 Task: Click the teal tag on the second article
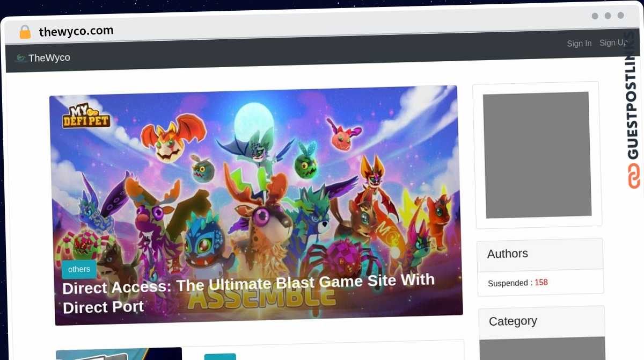pos(220,357)
